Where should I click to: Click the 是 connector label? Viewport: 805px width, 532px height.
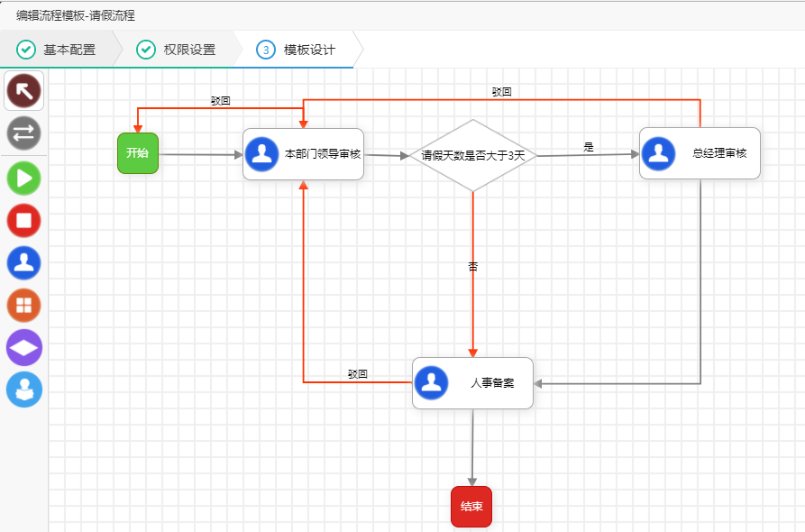click(x=588, y=144)
